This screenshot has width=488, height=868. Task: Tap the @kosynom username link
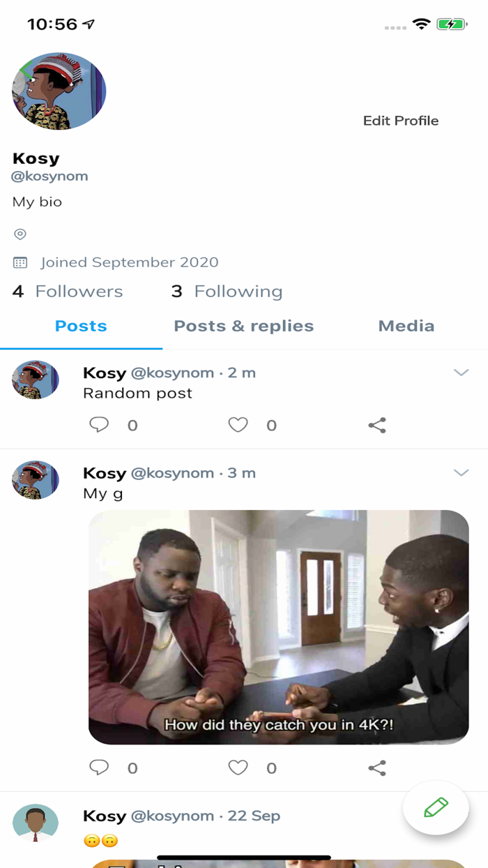49,176
